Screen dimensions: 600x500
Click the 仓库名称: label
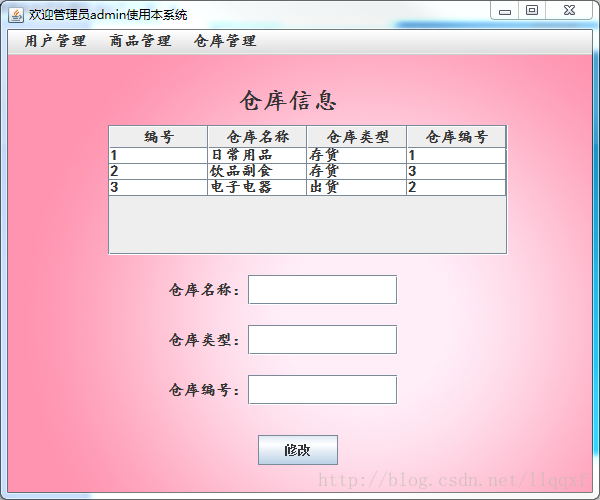[204, 290]
